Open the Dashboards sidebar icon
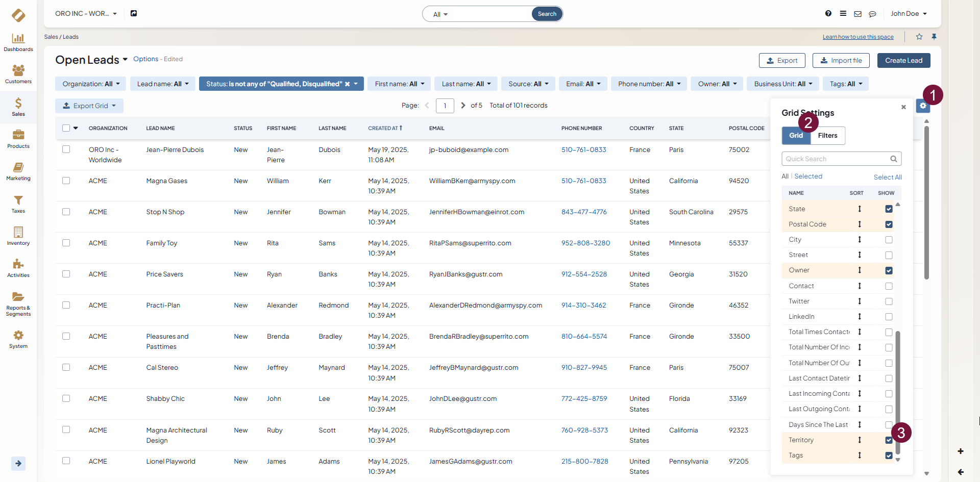Viewport: 980px width, 482px height. point(18,42)
